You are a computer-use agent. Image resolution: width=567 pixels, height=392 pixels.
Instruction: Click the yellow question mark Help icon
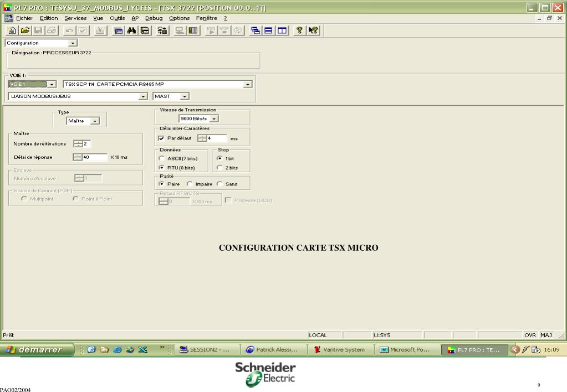(x=299, y=30)
